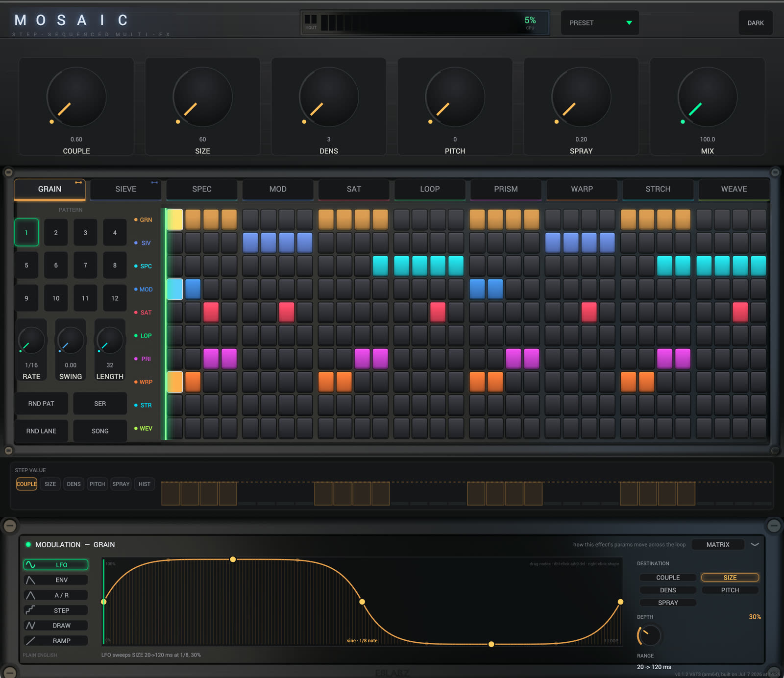Image resolution: width=784 pixels, height=678 pixels.
Task: Select pattern slot 12
Action: click(115, 298)
